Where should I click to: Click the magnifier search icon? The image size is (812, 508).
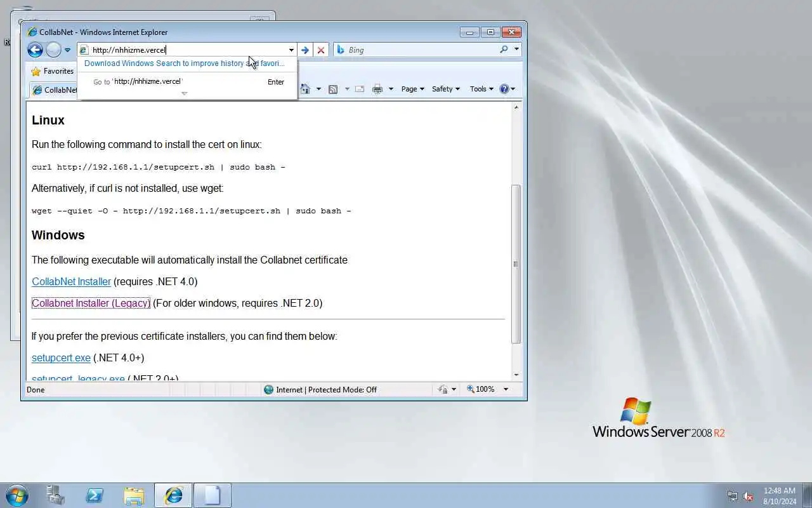504,50
